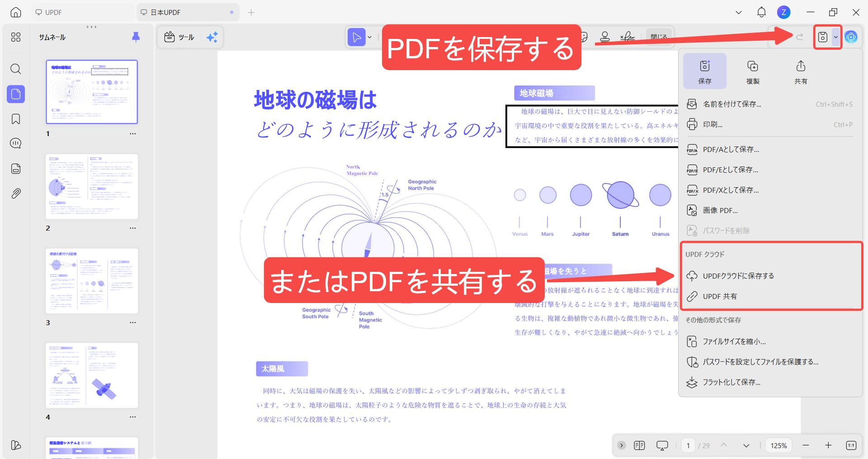This screenshot has height=459, width=868.
Task: Switch to the 日本UPDF tab
Action: (x=188, y=12)
